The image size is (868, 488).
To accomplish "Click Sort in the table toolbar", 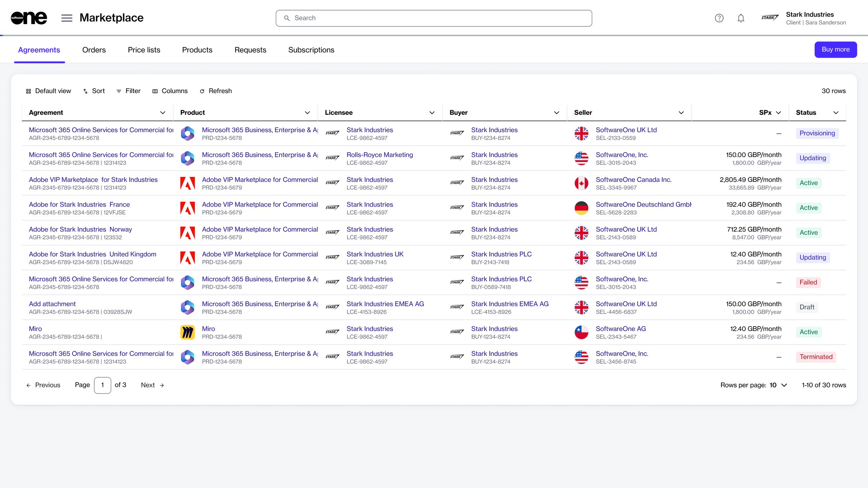I will (94, 91).
